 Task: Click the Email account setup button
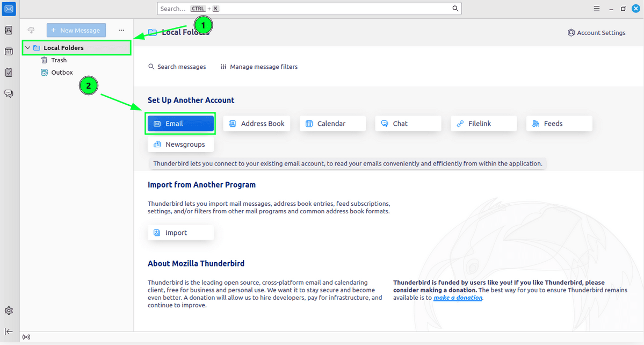(x=181, y=124)
